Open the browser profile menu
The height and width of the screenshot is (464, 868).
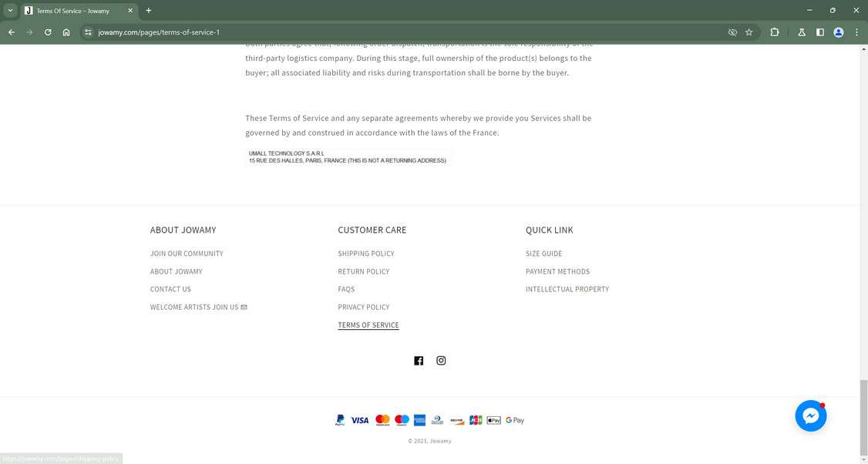pos(838,32)
